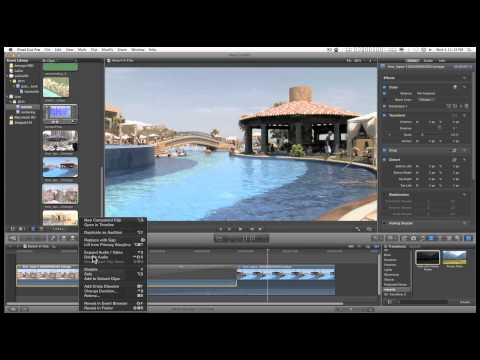This screenshot has width=480, height=360.
Task: Choose Duplicate as Audition
Action: tap(113, 232)
